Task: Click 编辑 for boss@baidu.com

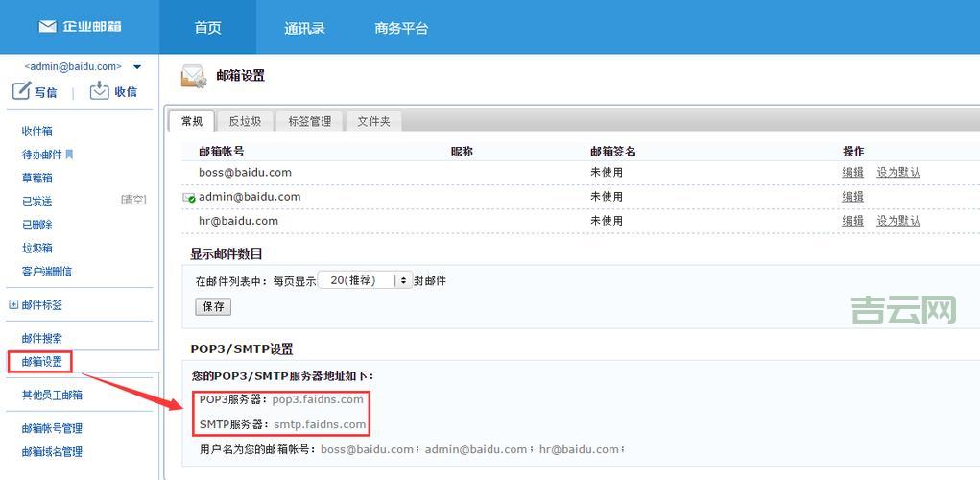Action: click(852, 172)
